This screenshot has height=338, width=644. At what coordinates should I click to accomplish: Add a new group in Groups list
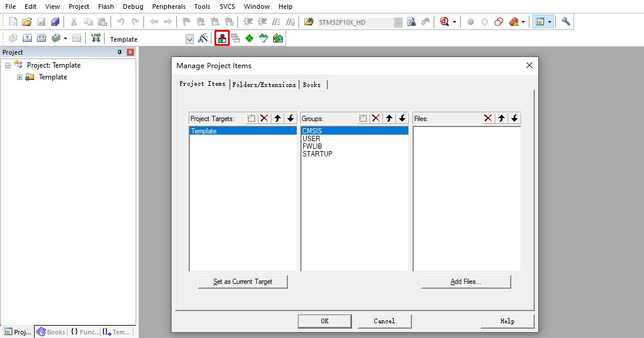tap(363, 118)
